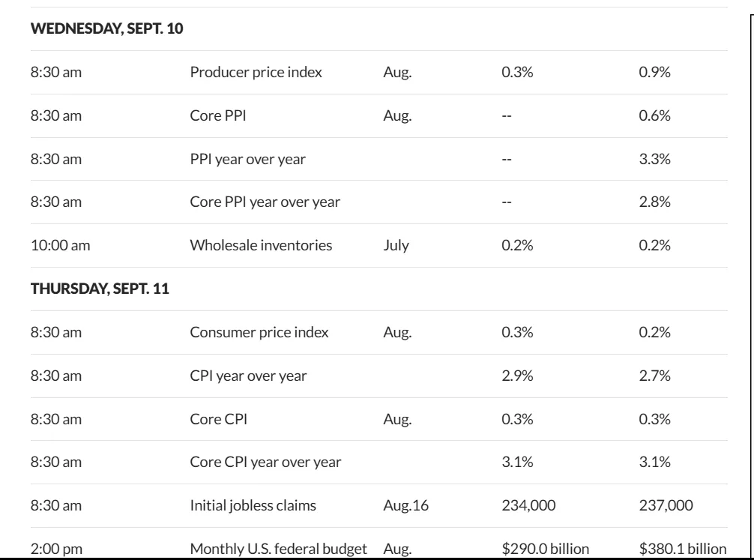Select the Initial jobless claims report
Viewport: 754px width, 560px height.
(253, 505)
